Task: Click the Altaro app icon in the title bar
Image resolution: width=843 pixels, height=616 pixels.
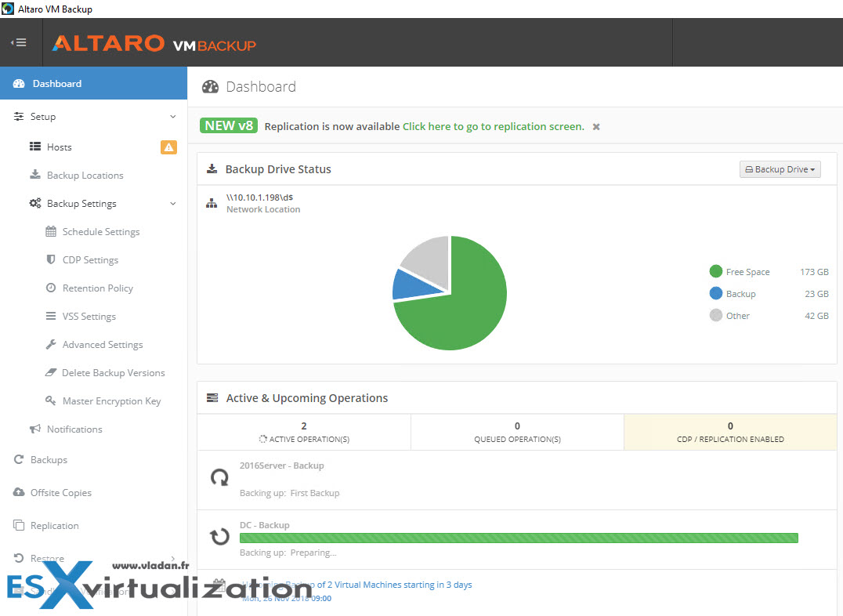Action: pyautogui.click(x=8, y=9)
